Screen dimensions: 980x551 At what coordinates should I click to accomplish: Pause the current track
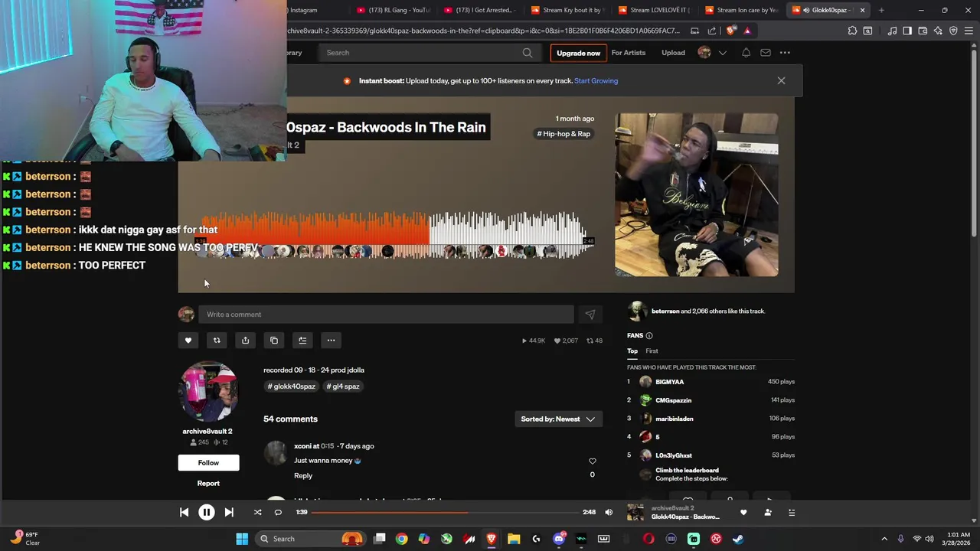pyautogui.click(x=207, y=513)
